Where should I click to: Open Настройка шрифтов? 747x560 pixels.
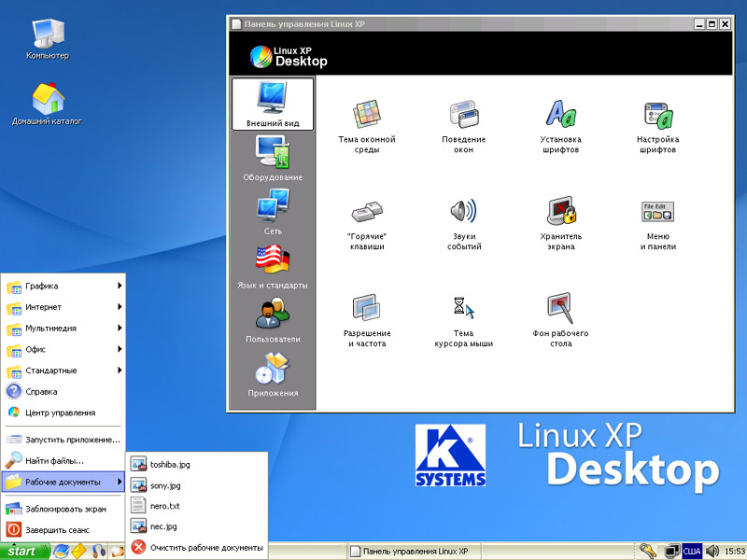click(x=658, y=127)
